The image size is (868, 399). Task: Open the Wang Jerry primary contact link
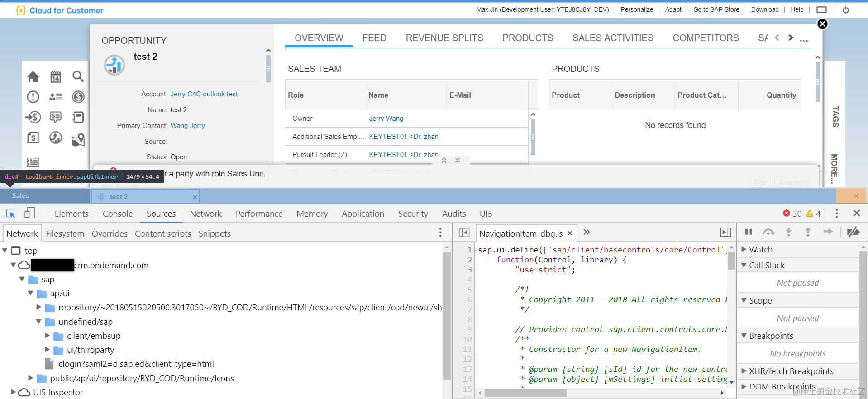[188, 126]
